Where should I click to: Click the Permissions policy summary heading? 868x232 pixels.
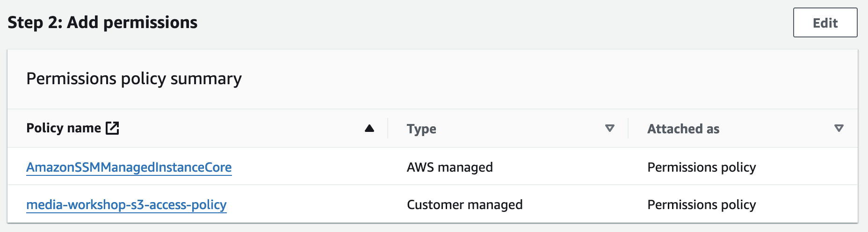coord(134,79)
